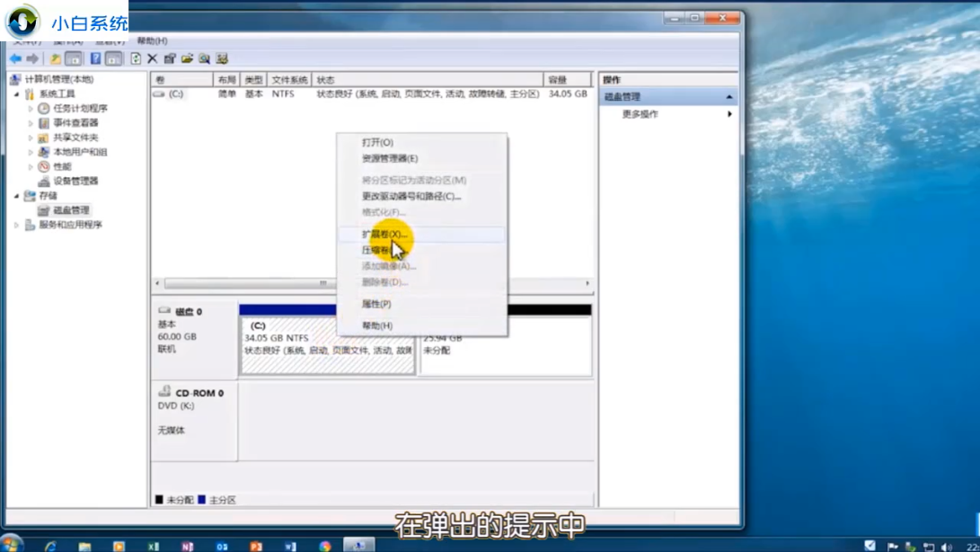Click the Properties icon in the toolbar
Viewport: 980px width, 552px height.
pos(170,59)
